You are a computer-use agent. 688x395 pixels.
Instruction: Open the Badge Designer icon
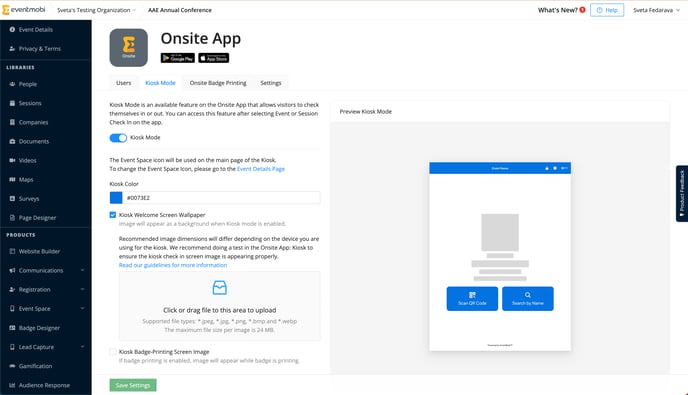tap(12, 327)
